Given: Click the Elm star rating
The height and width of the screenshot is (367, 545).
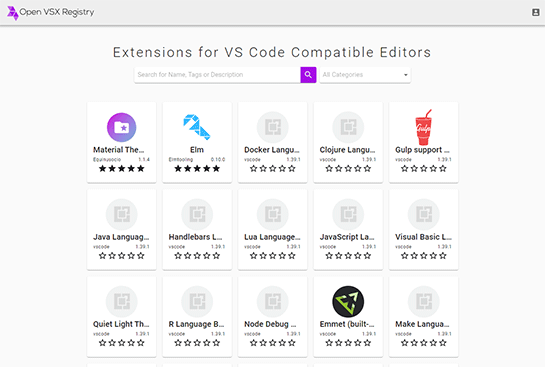Looking at the screenshot, I should 197,169.
